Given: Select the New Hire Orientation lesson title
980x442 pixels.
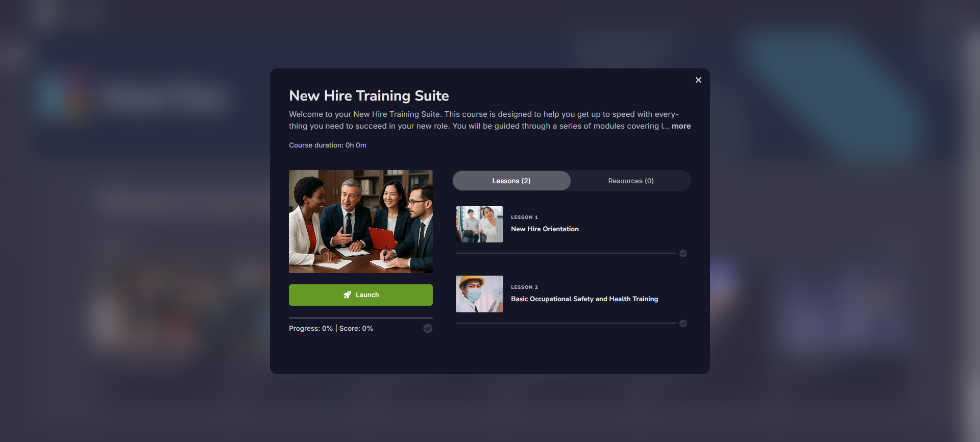Looking at the screenshot, I should click(x=545, y=229).
